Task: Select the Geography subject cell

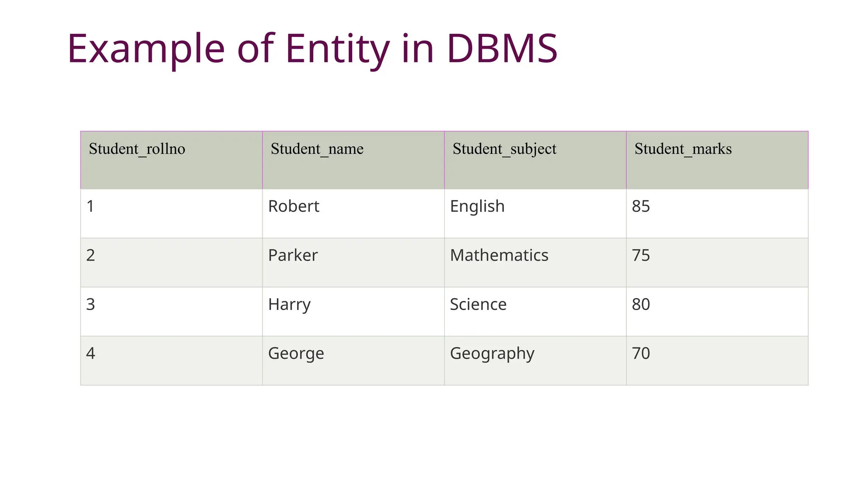Action: [x=535, y=360]
